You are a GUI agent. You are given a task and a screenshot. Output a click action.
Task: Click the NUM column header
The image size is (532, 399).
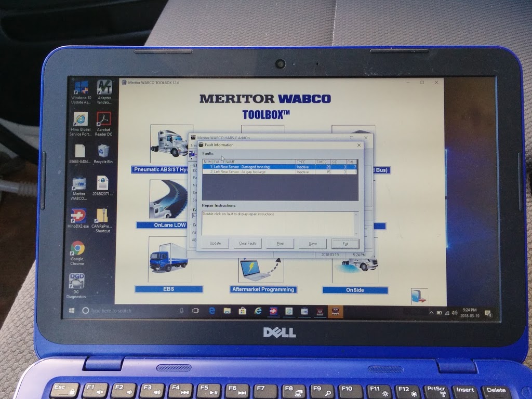208,162
